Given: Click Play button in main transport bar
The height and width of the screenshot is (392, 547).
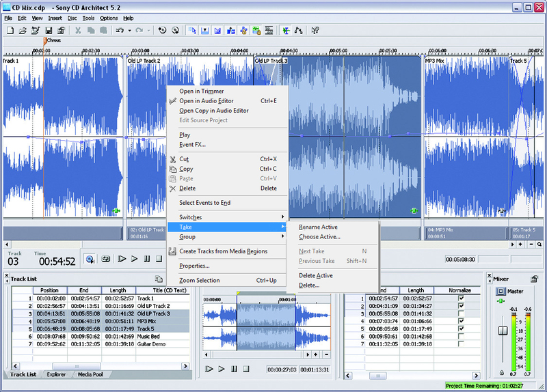Looking at the screenshot, I should point(134,259).
